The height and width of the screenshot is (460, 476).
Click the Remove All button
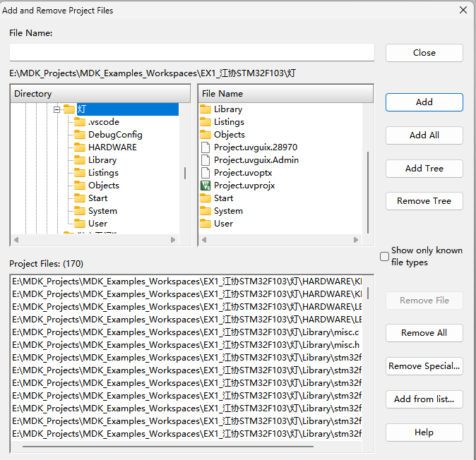424,333
